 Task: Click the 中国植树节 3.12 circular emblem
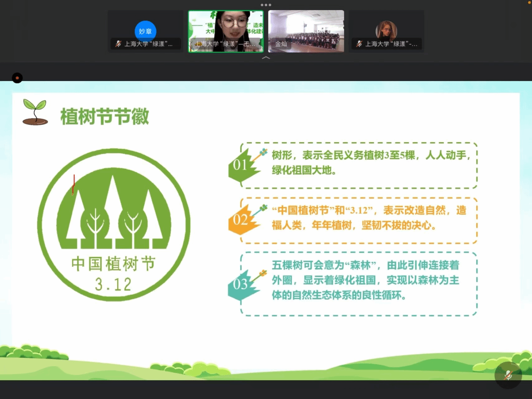[113, 224]
